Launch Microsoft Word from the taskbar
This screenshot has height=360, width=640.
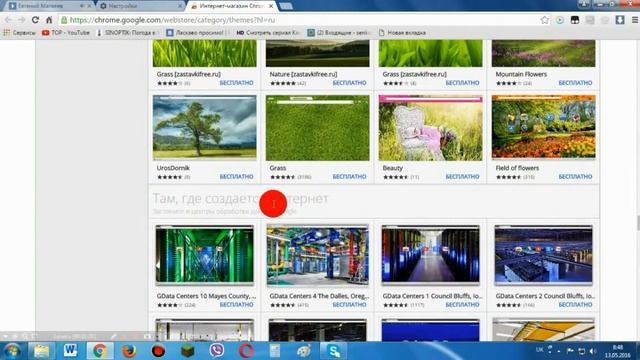point(70,351)
